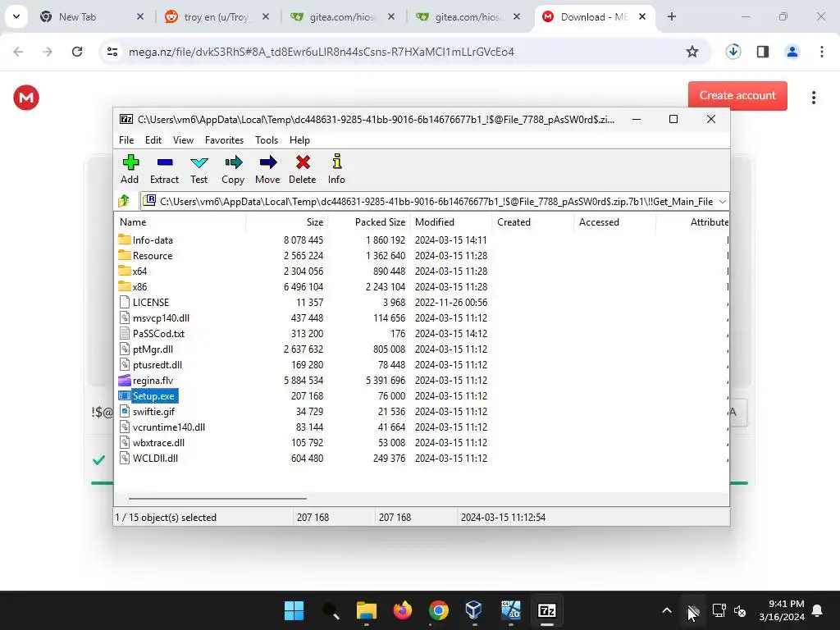840x630 pixels.
Task: Click the Chrome address bar URL
Action: [322, 52]
